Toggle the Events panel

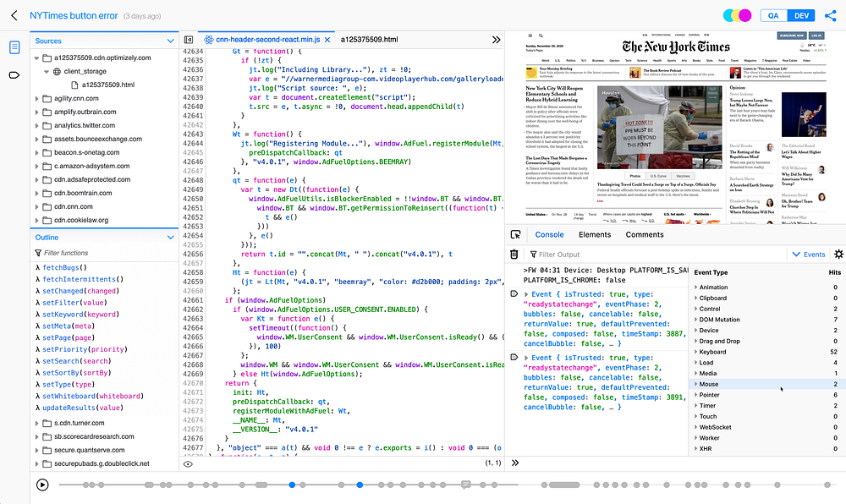point(808,254)
